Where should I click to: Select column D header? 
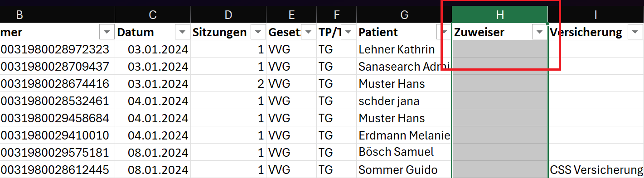point(228,14)
